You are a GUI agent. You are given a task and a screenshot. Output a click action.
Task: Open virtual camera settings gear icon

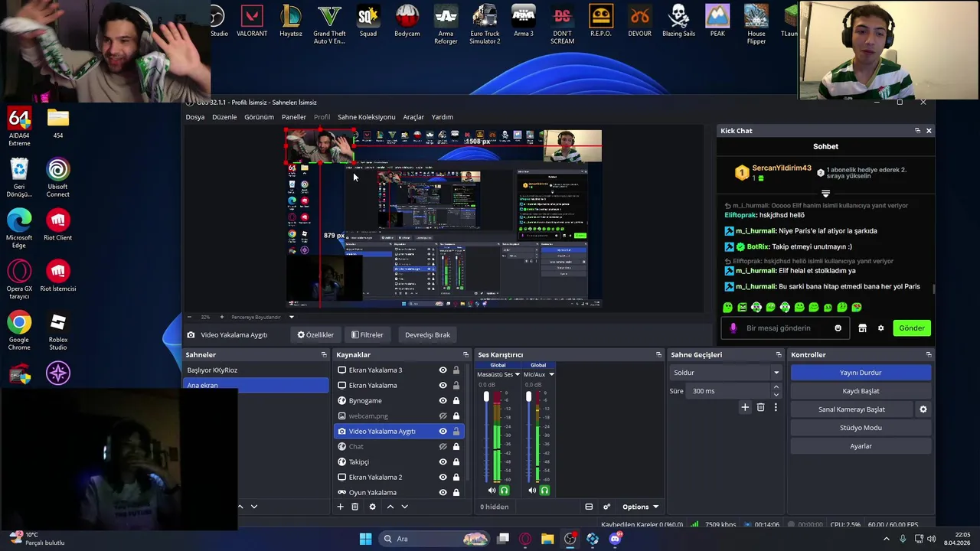click(923, 409)
